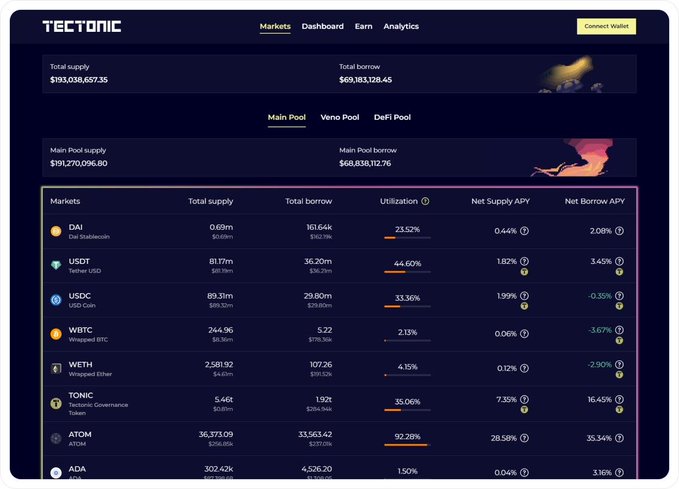Click WETH total supply 2,581.92 value
This screenshot has height=489, width=679.
pyautogui.click(x=219, y=364)
